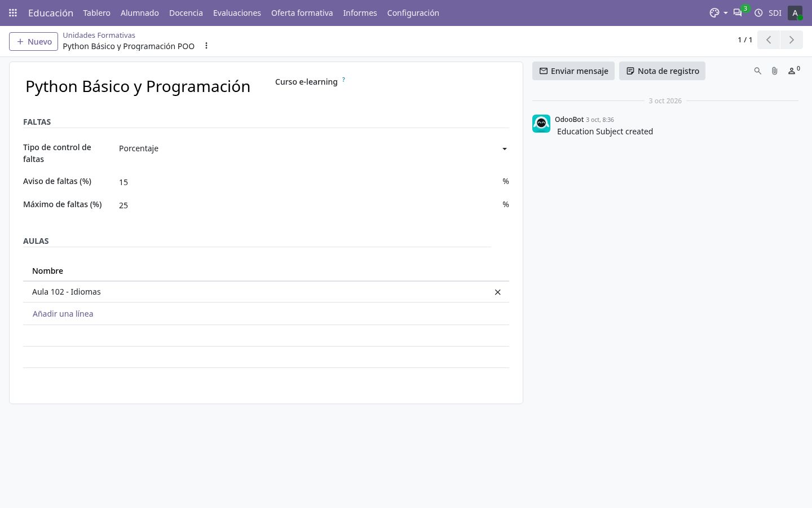This screenshot has width=812, height=508.
Task: Click help tooltip next to Curso e-learning
Action: click(343, 80)
